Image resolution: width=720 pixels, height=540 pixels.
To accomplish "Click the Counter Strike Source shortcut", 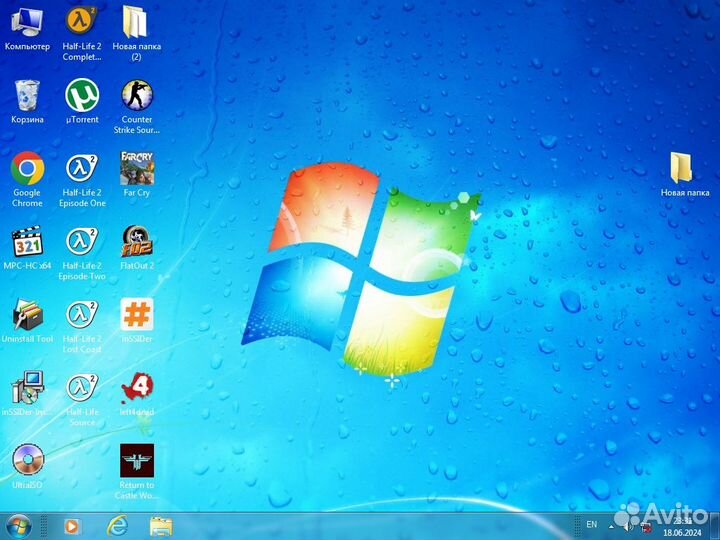I will 137,96.
